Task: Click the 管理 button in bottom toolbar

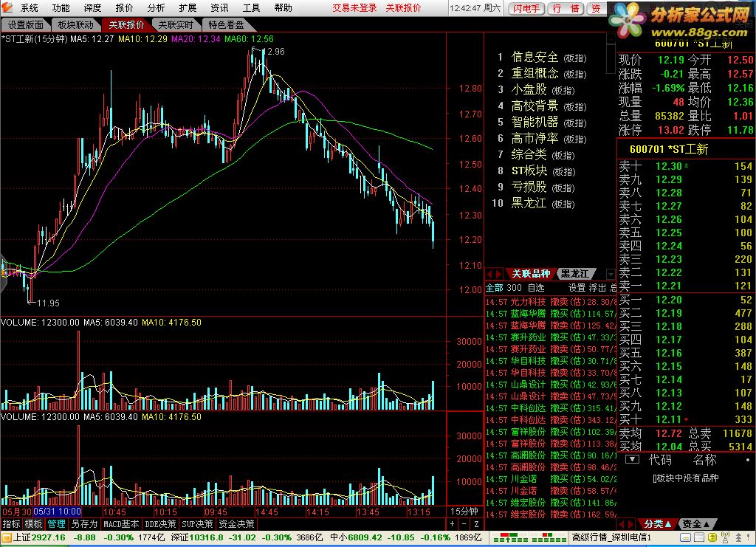Action: click(56, 524)
